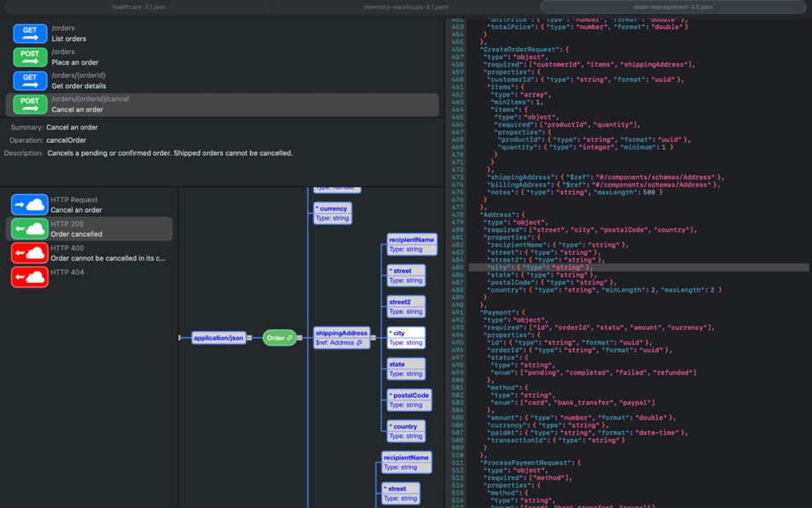Click the GET Get order details icon
Screen dimensions: 812x508
click(x=30, y=81)
